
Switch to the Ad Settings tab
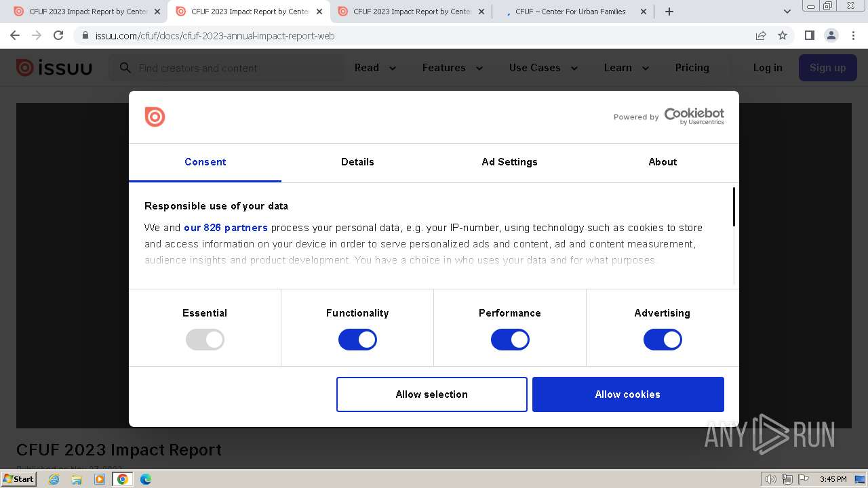coord(510,162)
